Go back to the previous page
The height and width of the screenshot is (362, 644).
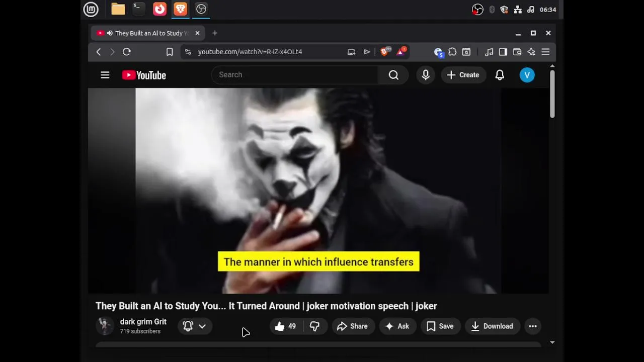pos(99,52)
